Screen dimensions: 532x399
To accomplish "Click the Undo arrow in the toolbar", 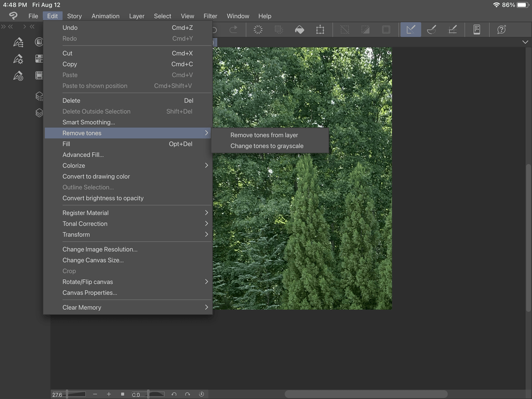I will [x=213, y=29].
